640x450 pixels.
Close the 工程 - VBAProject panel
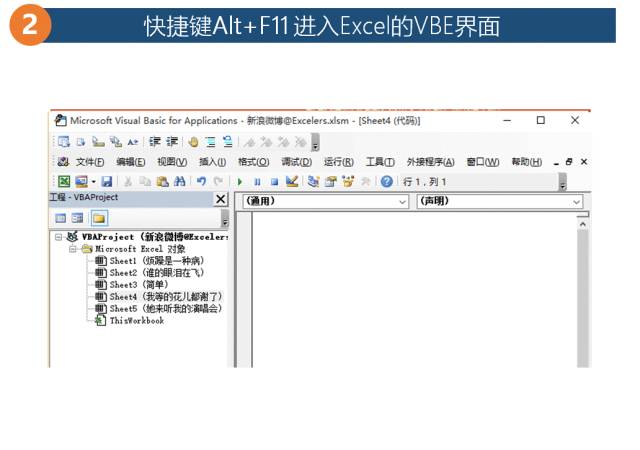point(220,199)
